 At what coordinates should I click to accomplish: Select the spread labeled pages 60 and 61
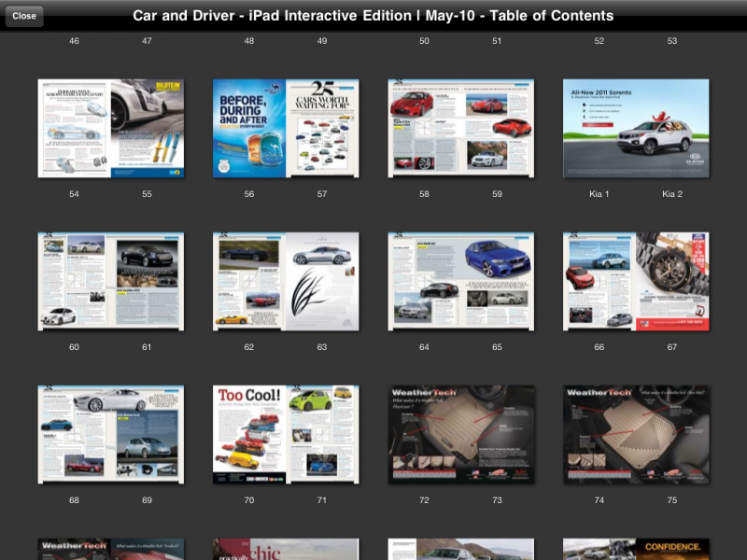110,281
